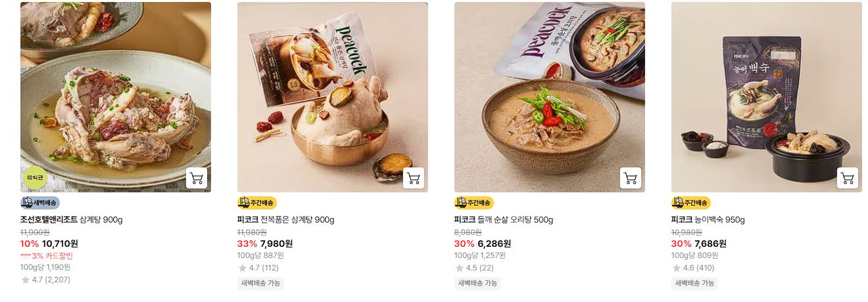Click the 미식관 round badge on first image
The width and height of the screenshot is (868, 302).
coord(36,177)
